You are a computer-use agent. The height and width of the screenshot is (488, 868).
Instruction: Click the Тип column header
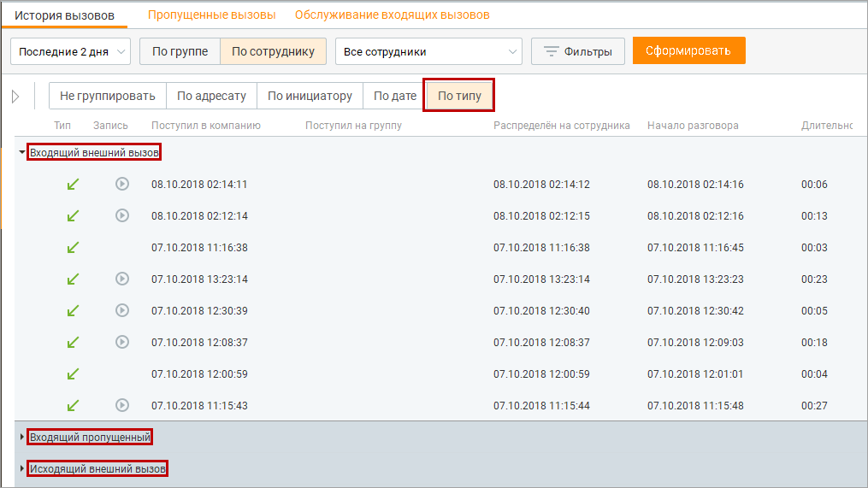[x=62, y=126]
